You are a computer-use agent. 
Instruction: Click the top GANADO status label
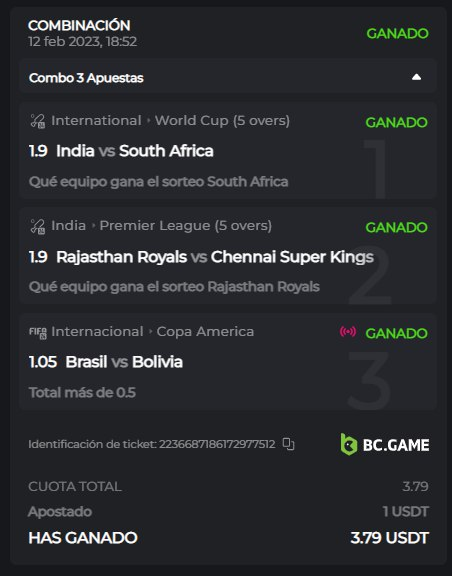tap(397, 33)
